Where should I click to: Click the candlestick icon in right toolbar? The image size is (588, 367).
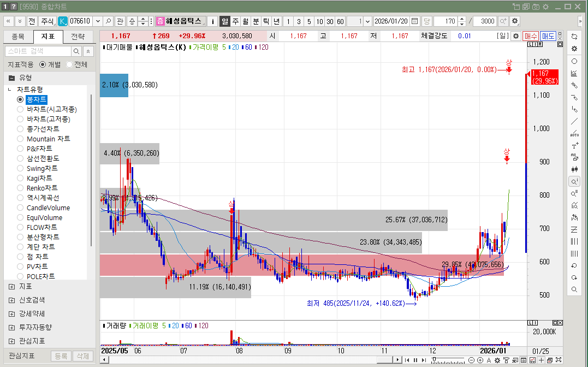[x=574, y=169]
